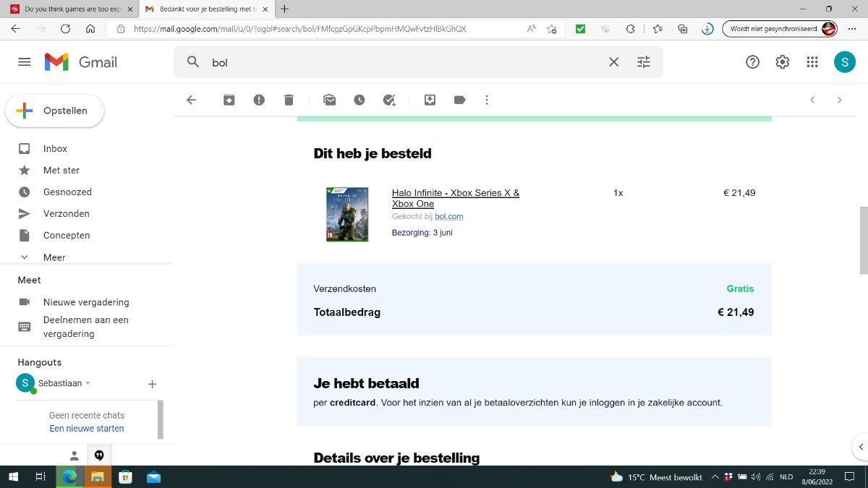868x488 pixels.
Task: Archive this bol.com order email
Action: (x=229, y=100)
